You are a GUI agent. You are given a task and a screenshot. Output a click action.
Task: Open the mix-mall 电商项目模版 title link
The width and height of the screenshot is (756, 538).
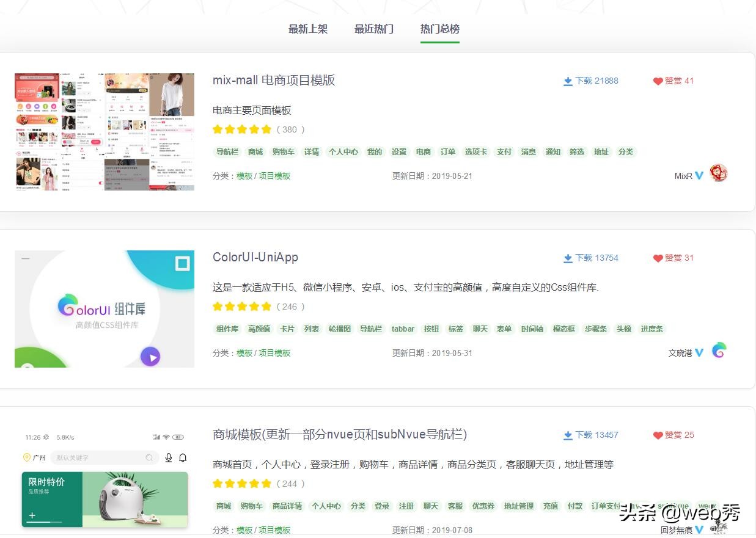pos(274,80)
